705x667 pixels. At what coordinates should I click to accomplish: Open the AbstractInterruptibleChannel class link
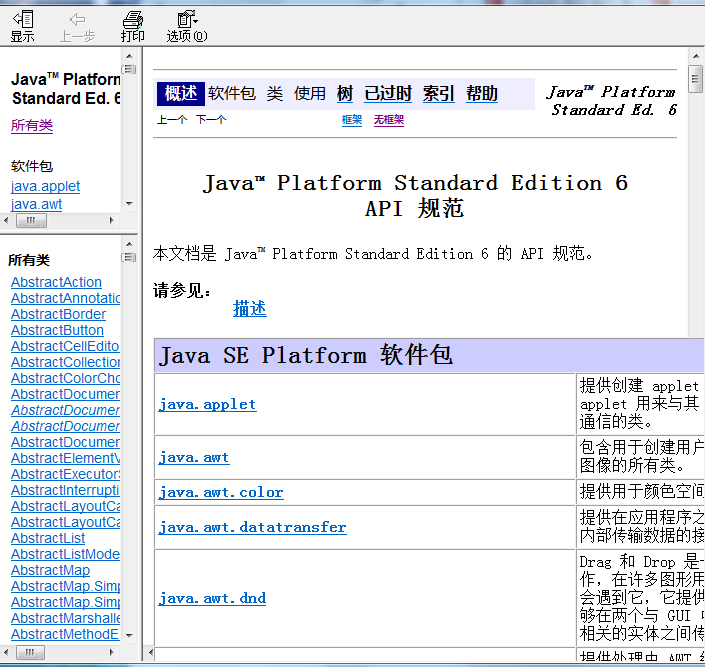point(65,490)
